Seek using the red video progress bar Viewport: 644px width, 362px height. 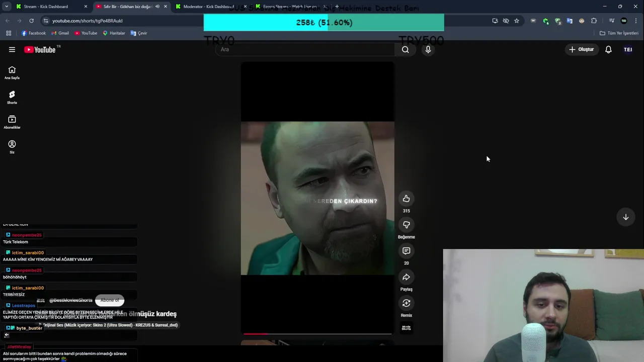point(317,333)
